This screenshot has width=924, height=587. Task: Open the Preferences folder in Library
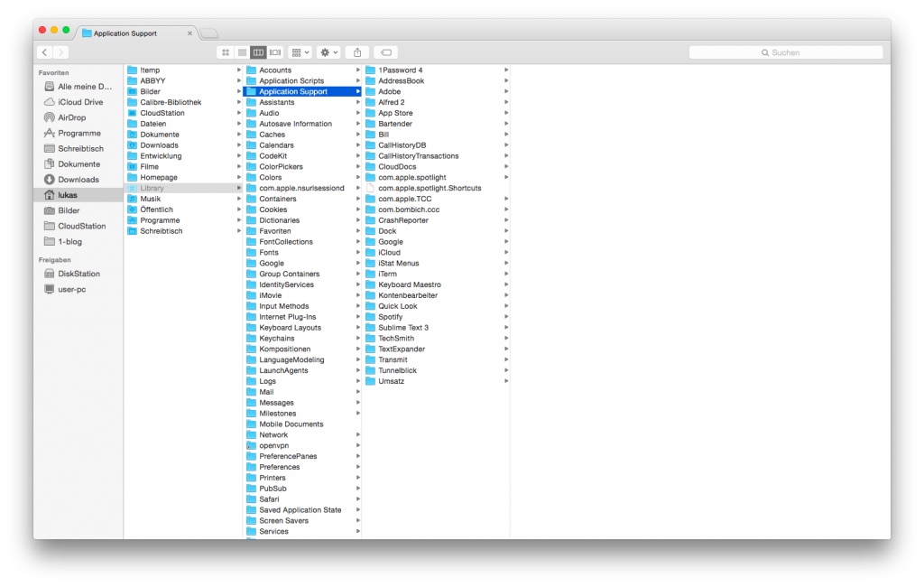[x=279, y=467]
